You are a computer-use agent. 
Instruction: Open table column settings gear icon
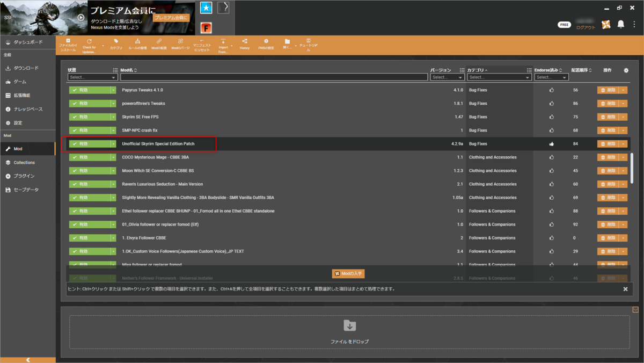[x=626, y=70]
